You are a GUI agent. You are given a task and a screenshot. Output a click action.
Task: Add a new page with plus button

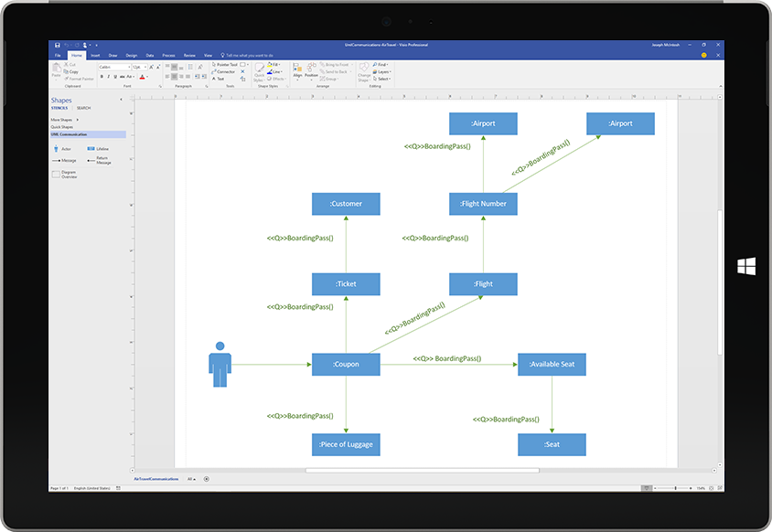click(207, 478)
